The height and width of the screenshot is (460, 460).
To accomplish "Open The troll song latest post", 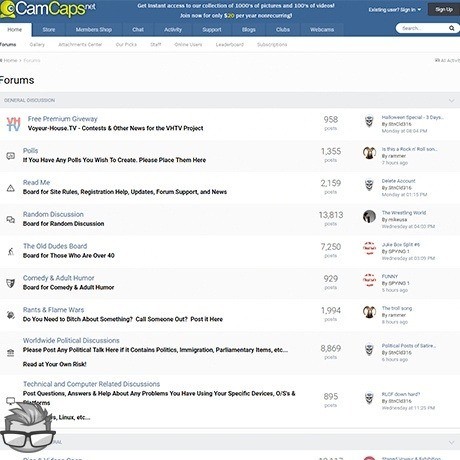I will pos(397,308).
